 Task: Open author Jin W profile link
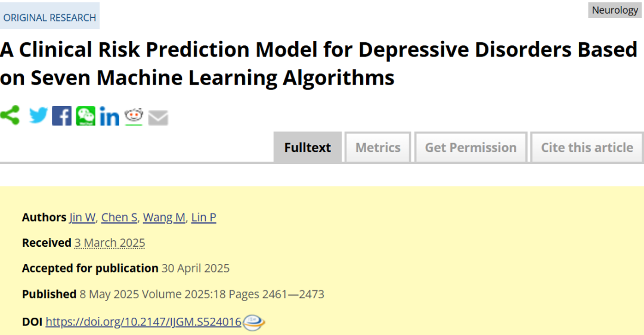tap(82, 217)
